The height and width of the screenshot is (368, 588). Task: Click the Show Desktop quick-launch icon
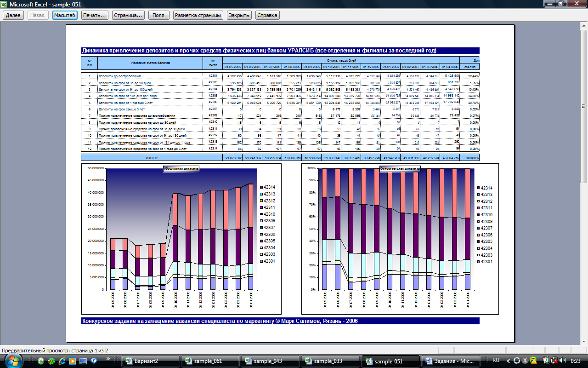(x=83, y=361)
